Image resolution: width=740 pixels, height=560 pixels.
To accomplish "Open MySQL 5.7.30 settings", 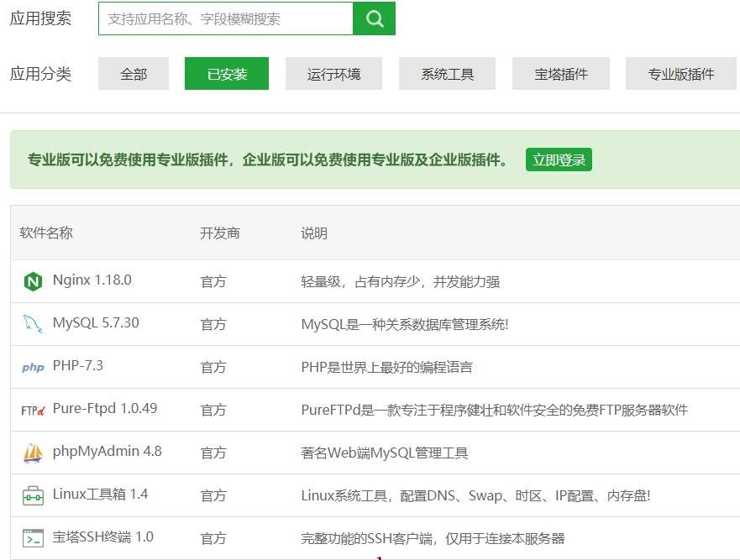I will (96, 322).
